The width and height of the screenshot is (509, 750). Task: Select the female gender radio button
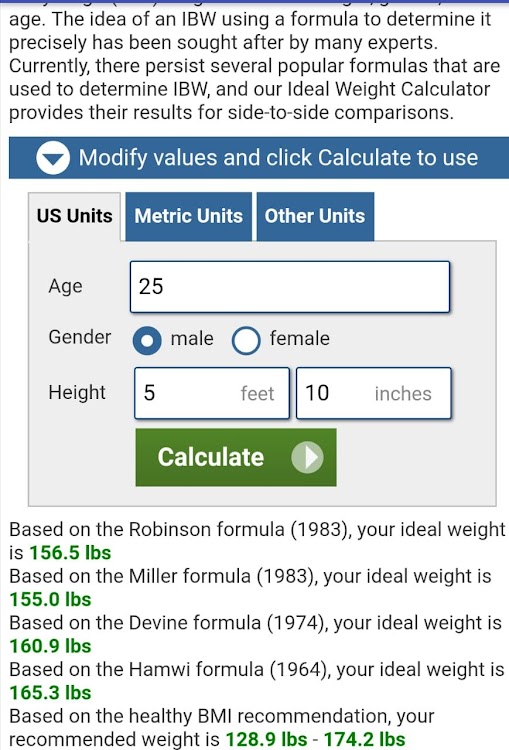coord(246,340)
